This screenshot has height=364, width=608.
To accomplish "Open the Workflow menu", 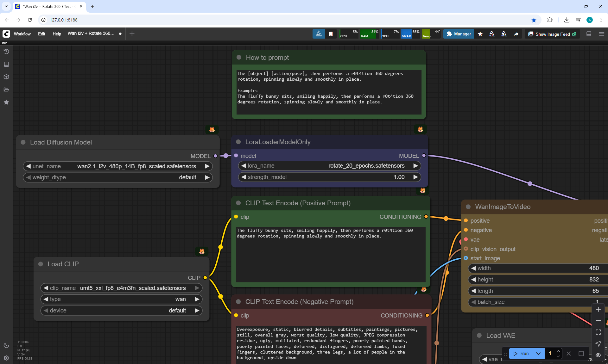I will [x=22, y=34].
